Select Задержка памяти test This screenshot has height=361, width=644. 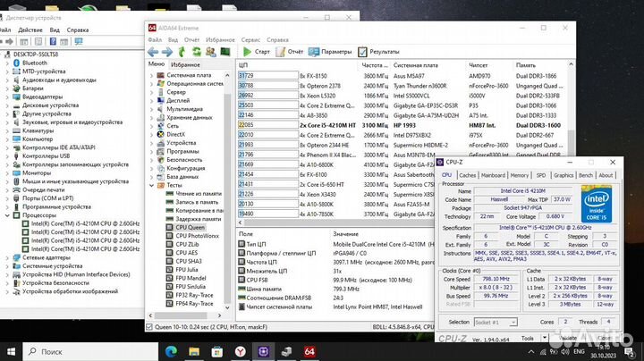pyautogui.click(x=199, y=219)
